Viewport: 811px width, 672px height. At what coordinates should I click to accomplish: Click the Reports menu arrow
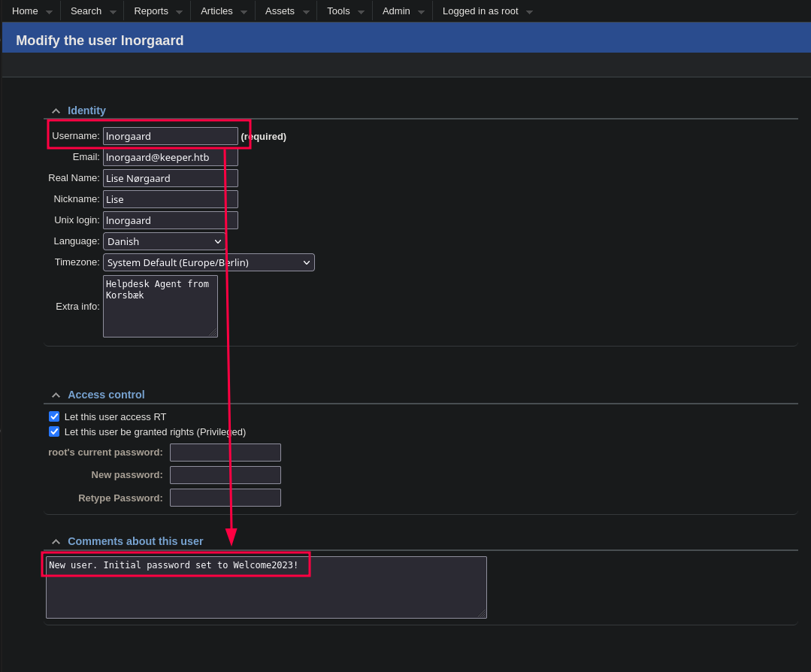click(x=179, y=12)
